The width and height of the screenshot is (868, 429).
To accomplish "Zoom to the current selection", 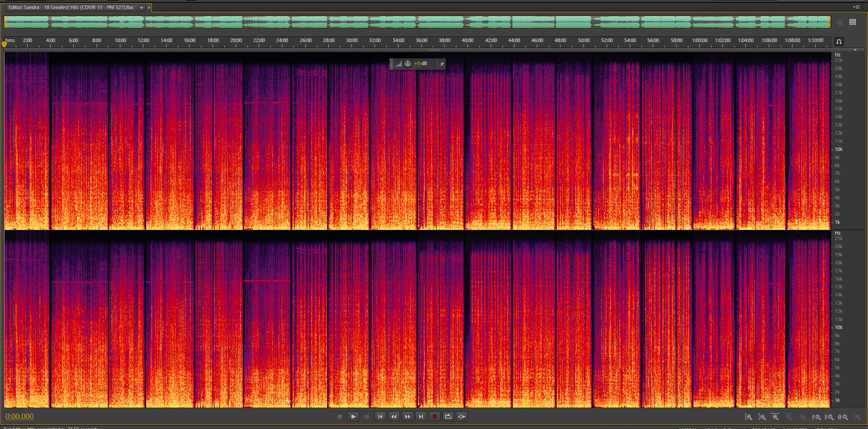I will 843,417.
